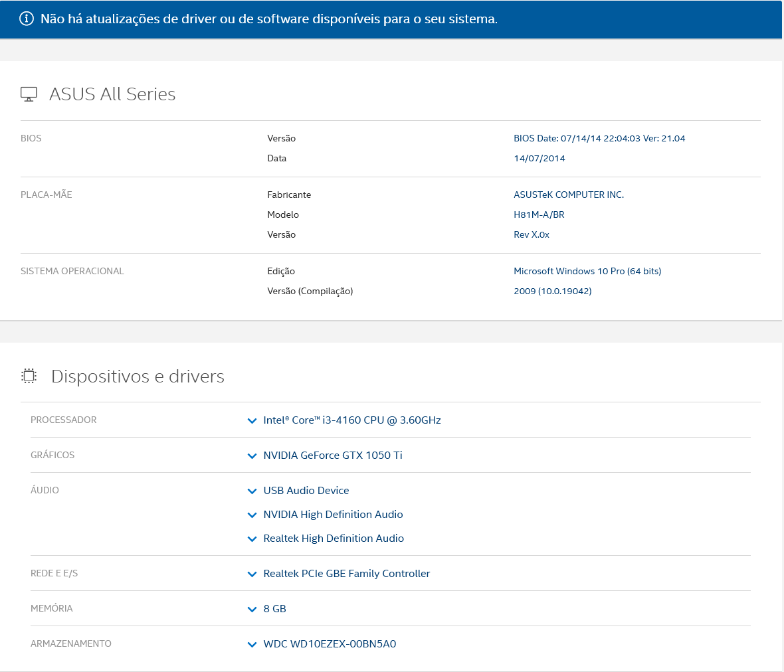Expand the Realtek PCIe GBE Family Controller chevron
The height and width of the screenshot is (672, 784).
click(x=252, y=574)
